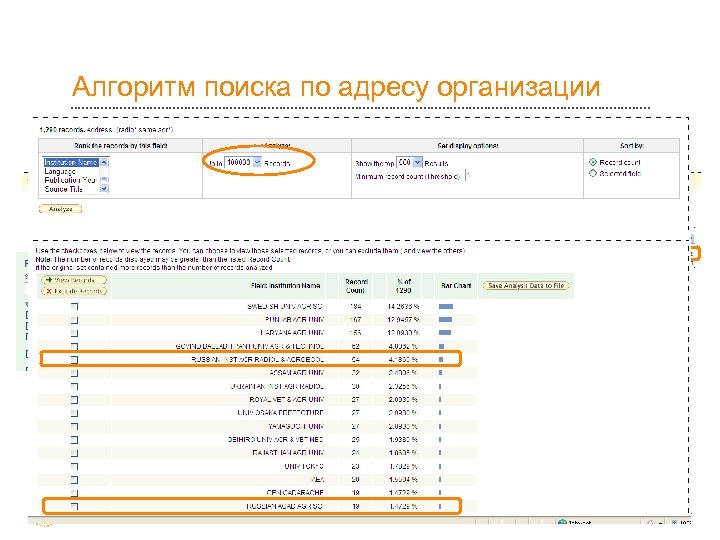Tick the YAMAGUCHI UNIV checkbox

coord(74,427)
